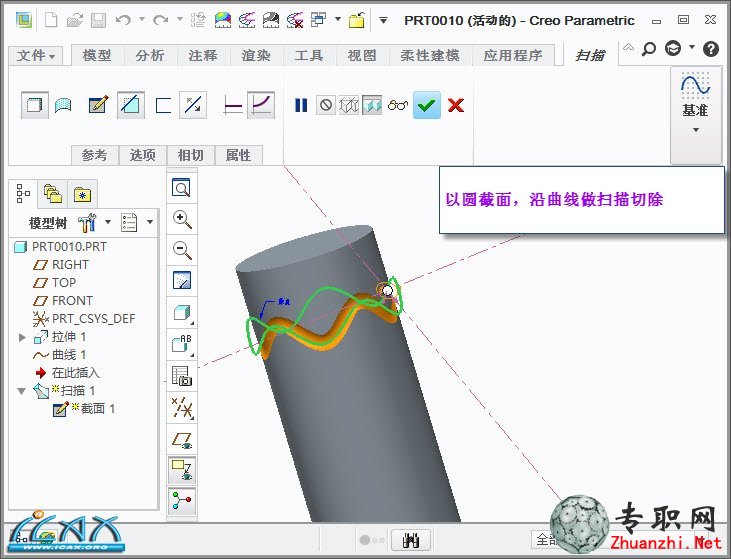This screenshot has width=731, height=559.
Task: Click the Refit view icon
Action: (x=181, y=188)
